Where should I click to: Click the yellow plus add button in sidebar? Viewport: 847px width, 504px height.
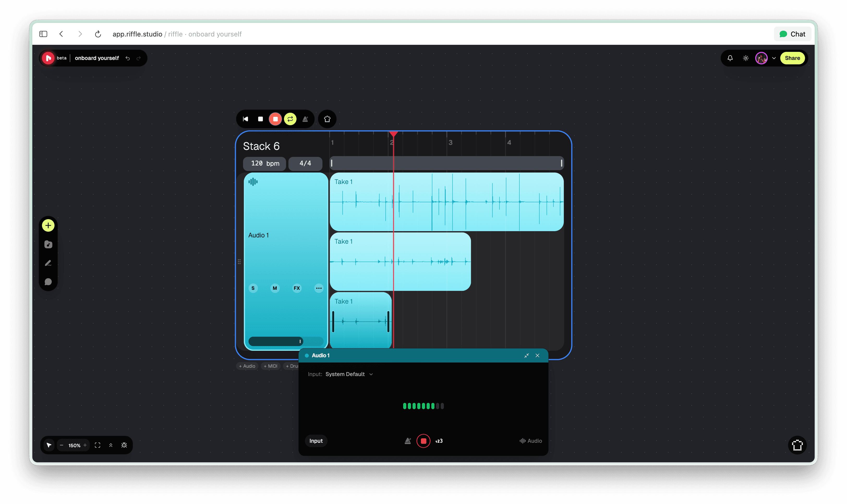click(x=48, y=225)
